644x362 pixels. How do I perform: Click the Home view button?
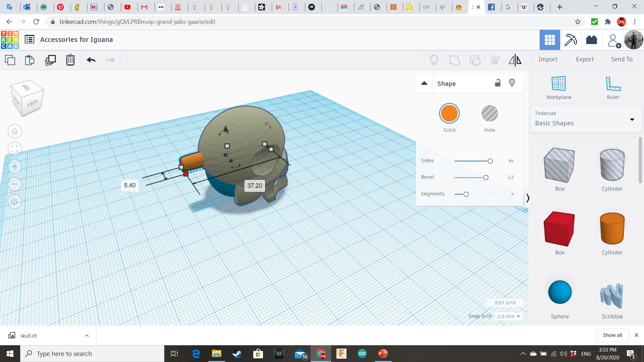[x=15, y=131]
